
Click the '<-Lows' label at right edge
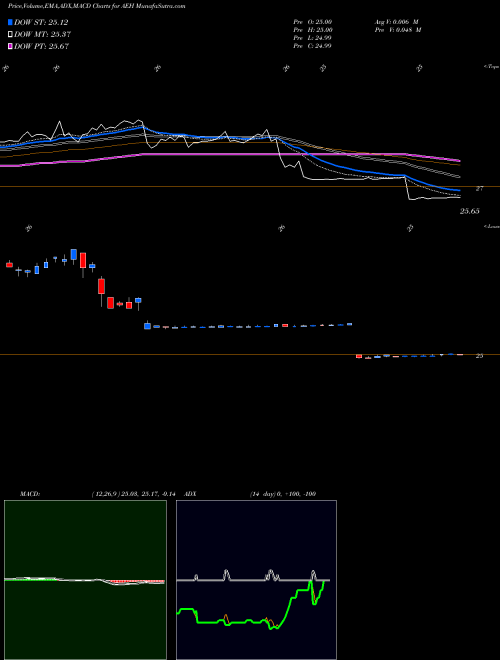click(492, 226)
